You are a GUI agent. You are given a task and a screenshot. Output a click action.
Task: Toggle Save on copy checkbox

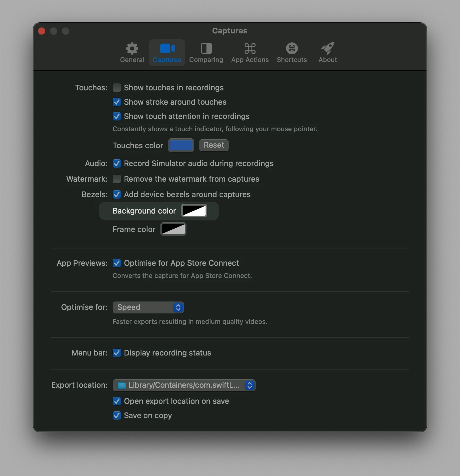point(117,415)
